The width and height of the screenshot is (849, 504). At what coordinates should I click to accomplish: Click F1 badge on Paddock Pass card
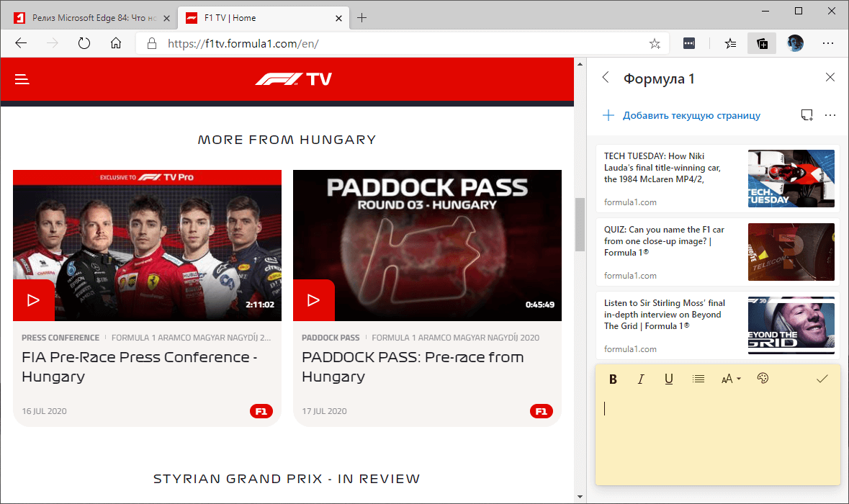click(x=541, y=411)
